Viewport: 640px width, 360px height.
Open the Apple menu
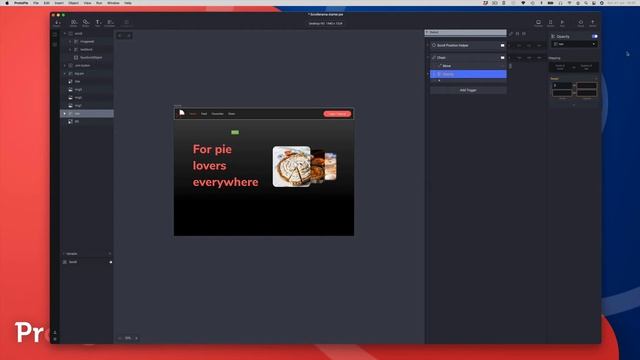coord(7,3)
